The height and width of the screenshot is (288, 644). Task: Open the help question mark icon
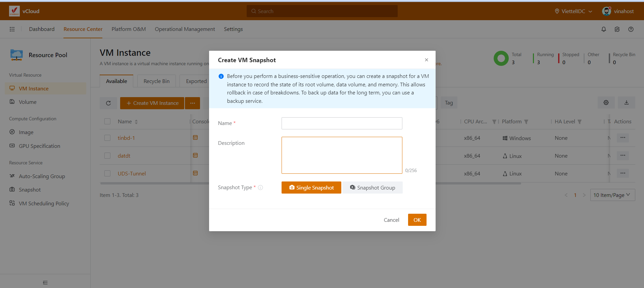coord(631,29)
